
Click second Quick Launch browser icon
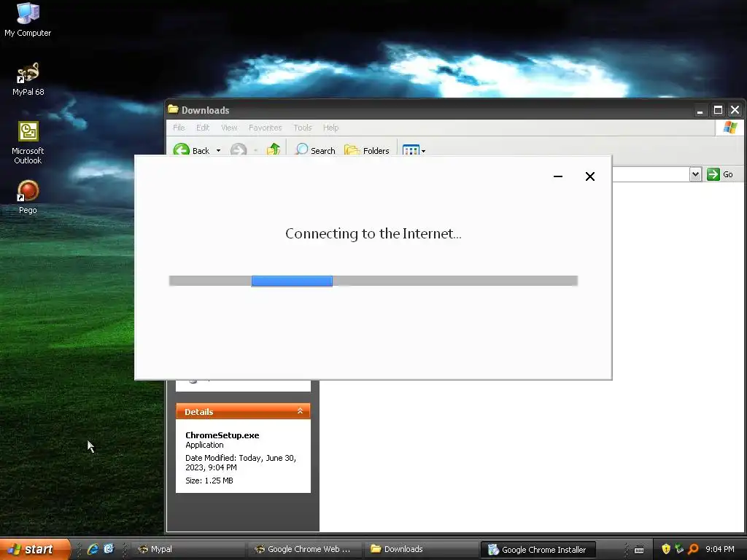click(109, 549)
